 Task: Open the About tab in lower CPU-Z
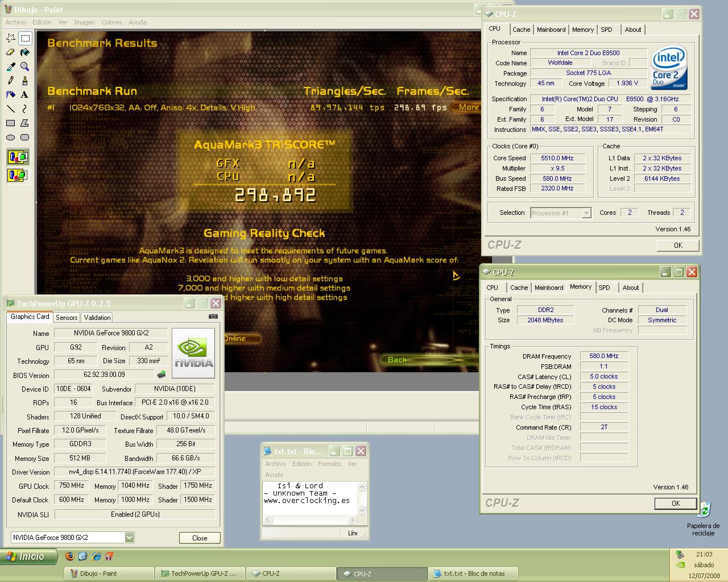tap(630, 288)
